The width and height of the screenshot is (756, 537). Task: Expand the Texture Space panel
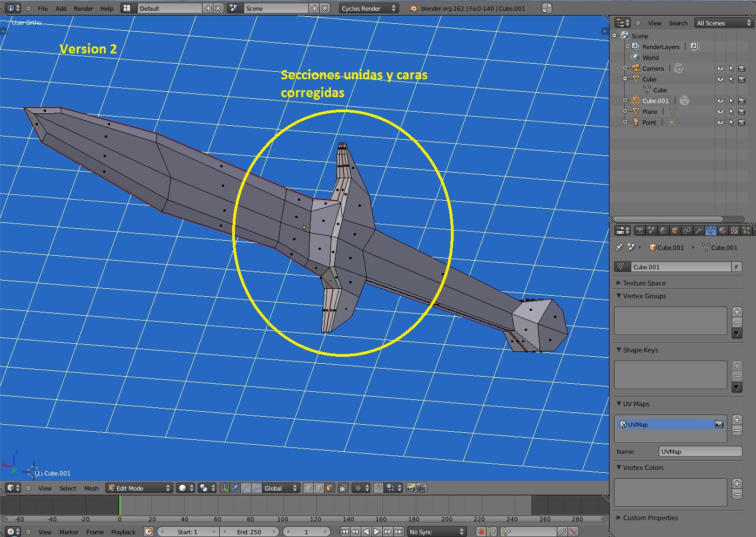tap(644, 283)
